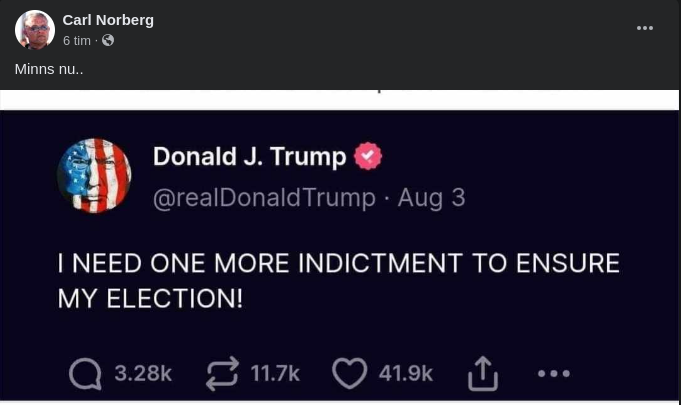Click the 11.7k retweets count
The image size is (681, 405).
275,373
